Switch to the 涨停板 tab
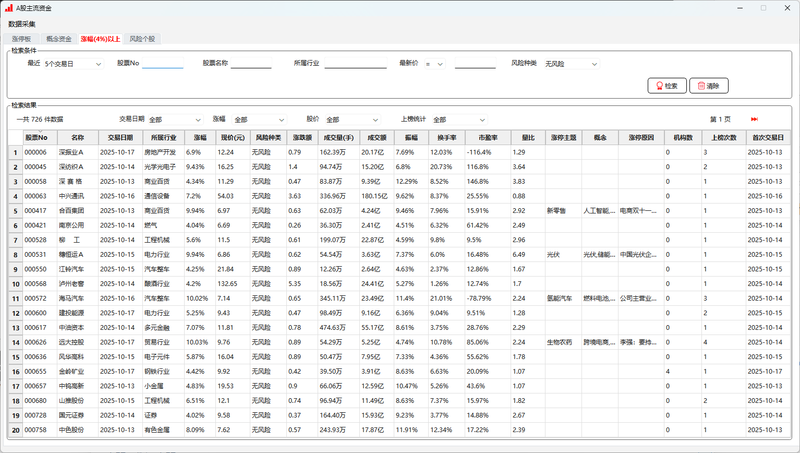 (x=21, y=39)
